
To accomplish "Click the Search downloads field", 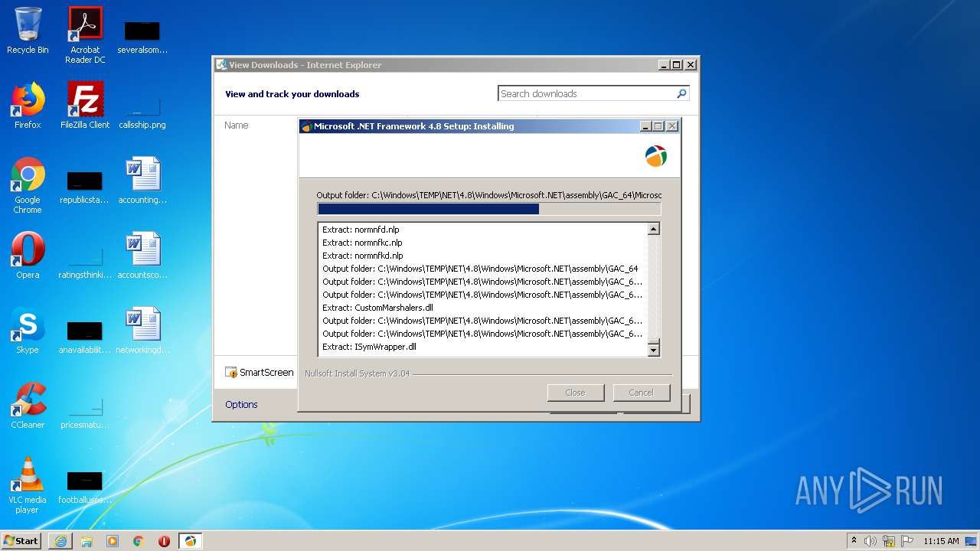I will coord(593,93).
